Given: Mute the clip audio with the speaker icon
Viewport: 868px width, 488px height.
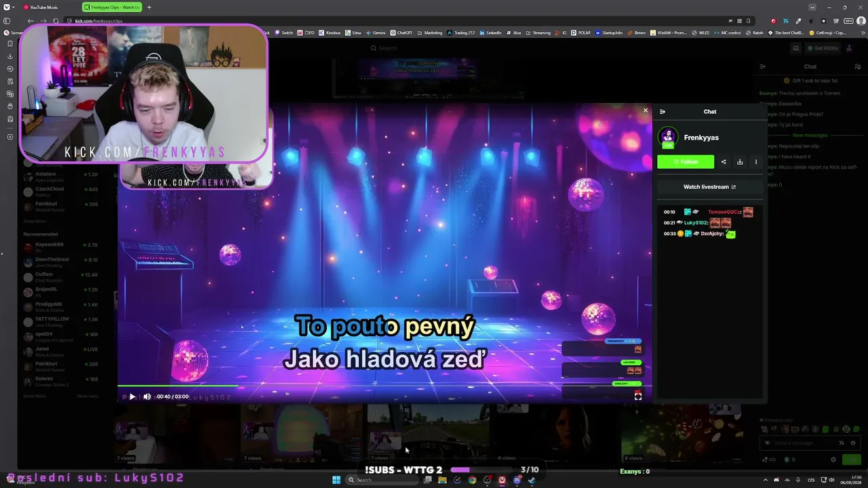Looking at the screenshot, I should click(x=147, y=396).
